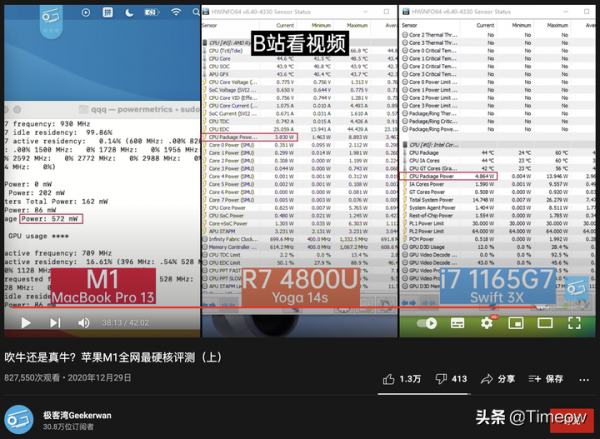Screen dimensions: 600x439
Task: Like the video with thumbs up
Action: tap(402, 379)
